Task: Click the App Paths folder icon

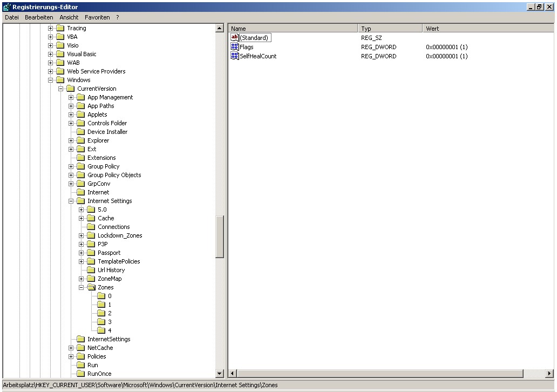Action: [81, 106]
